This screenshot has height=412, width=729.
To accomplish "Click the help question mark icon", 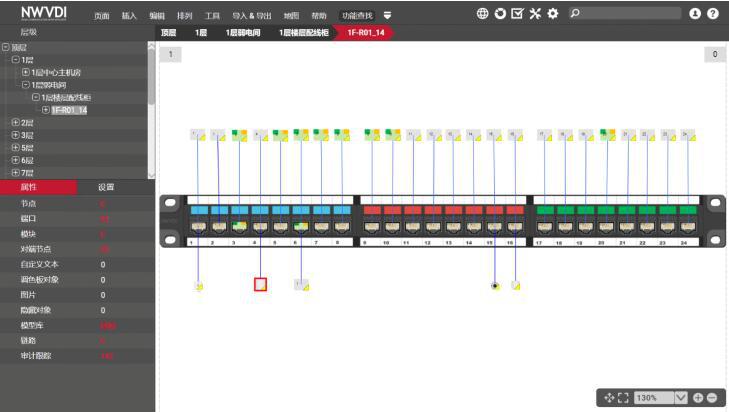I will click(713, 14).
